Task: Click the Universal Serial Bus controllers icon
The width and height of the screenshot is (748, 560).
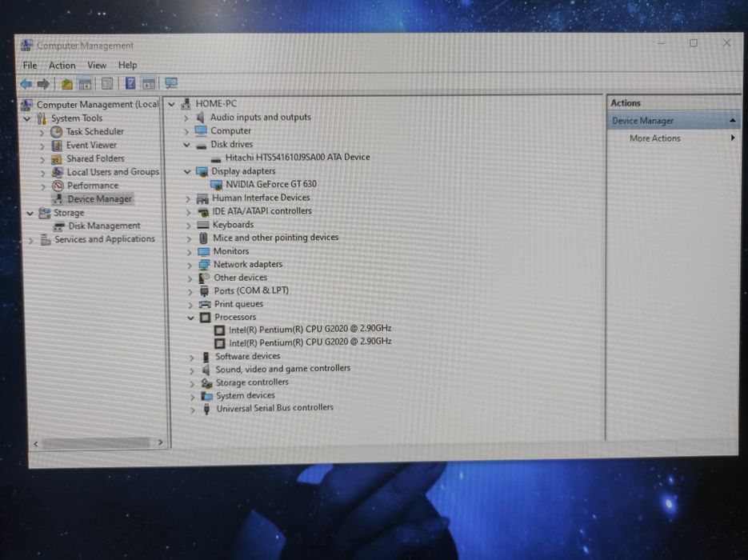Action: pyautogui.click(x=206, y=409)
